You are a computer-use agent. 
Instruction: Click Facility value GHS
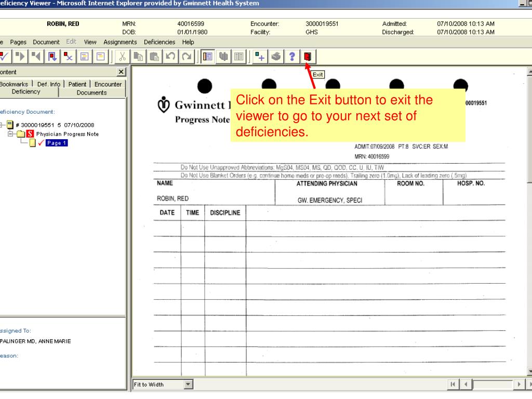[312, 32]
